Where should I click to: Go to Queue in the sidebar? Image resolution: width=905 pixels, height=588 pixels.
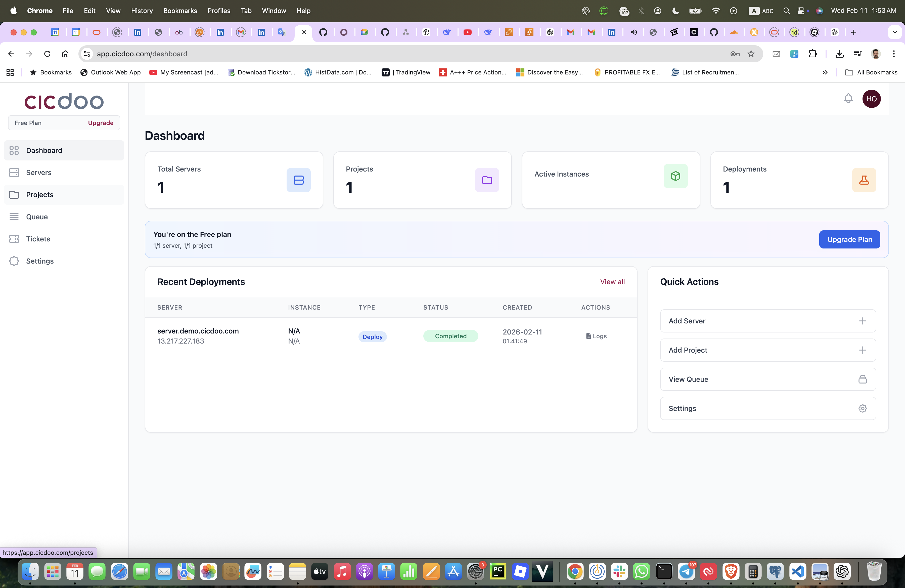(x=37, y=217)
